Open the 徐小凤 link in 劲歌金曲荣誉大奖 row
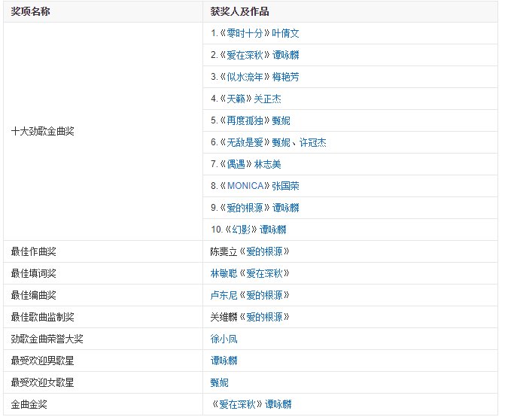The height and width of the screenshot is (420, 505). [224, 339]
